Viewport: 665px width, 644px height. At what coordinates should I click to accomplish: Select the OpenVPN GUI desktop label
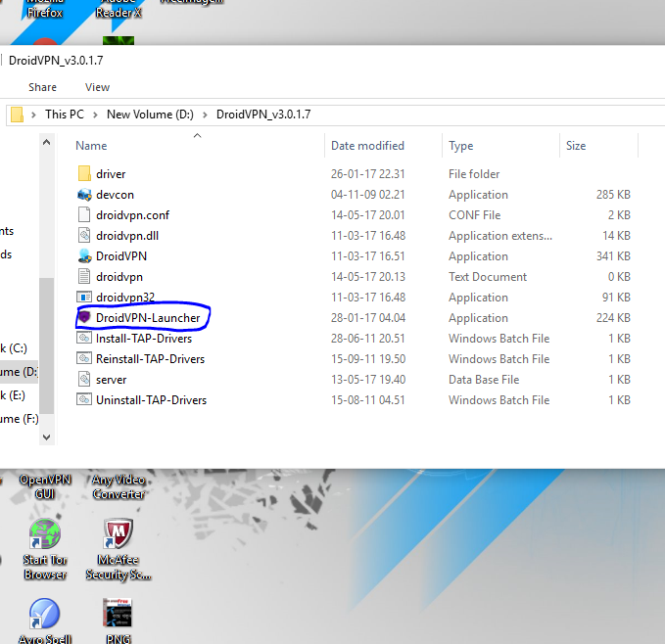pos(44,486)
